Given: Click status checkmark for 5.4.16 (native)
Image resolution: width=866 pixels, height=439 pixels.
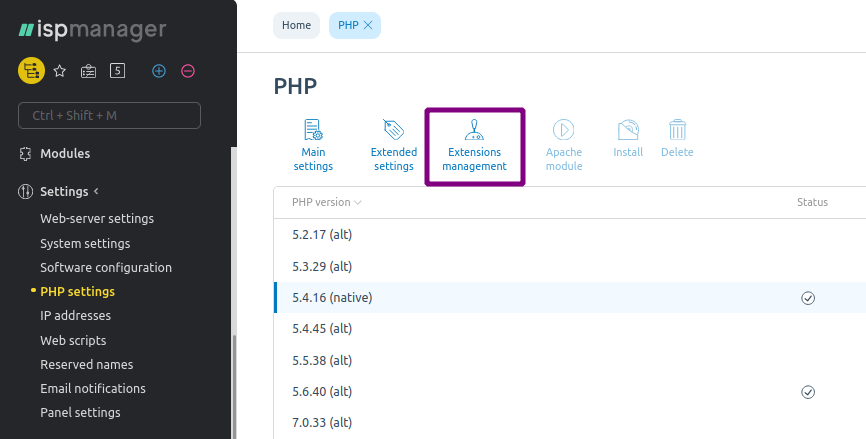Looking at the screenshot, I should tap(808, 298).
